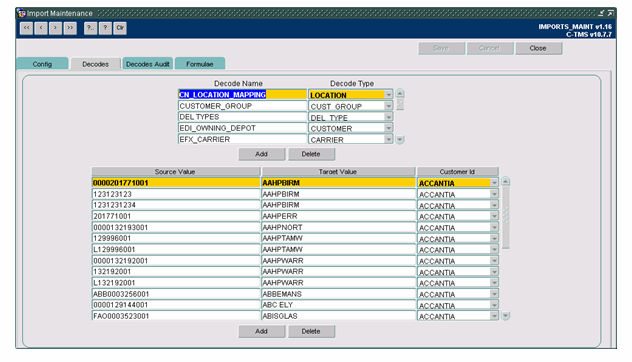
Task: Click target value AAHPNORT
Action: (339, 227)
